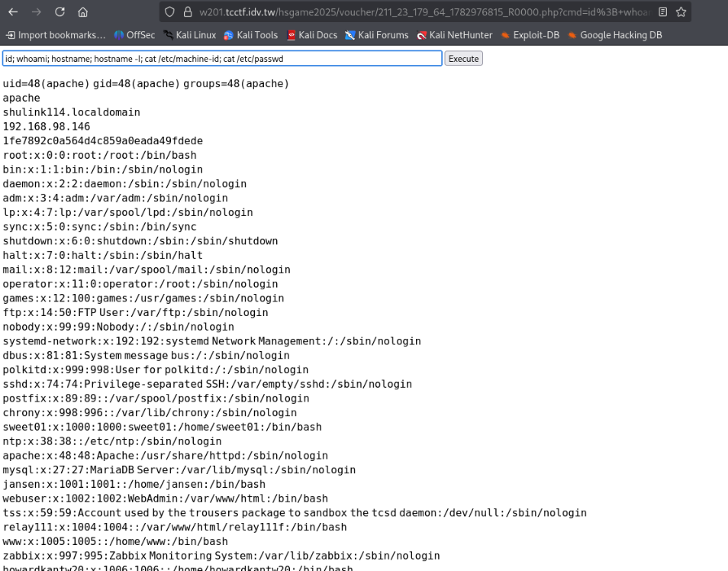Click the systemd-network passwd line
Viewport: 728px width, 571px height.
click(x=211, y=341)
